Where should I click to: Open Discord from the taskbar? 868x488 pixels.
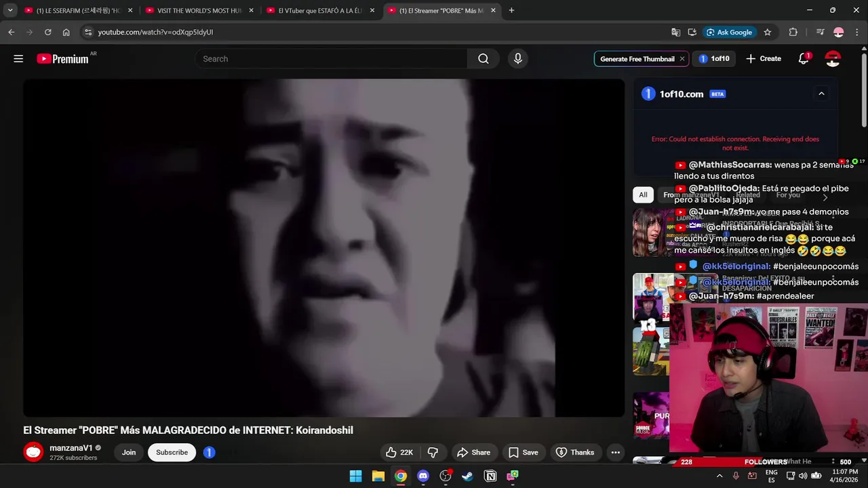(423, 476)
